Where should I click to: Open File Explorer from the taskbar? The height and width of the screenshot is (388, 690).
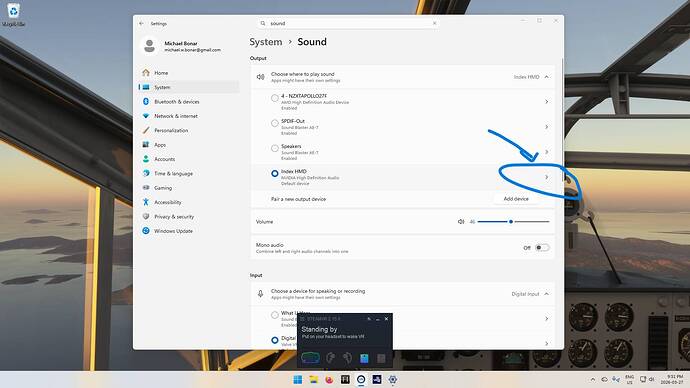click(313, 380)
